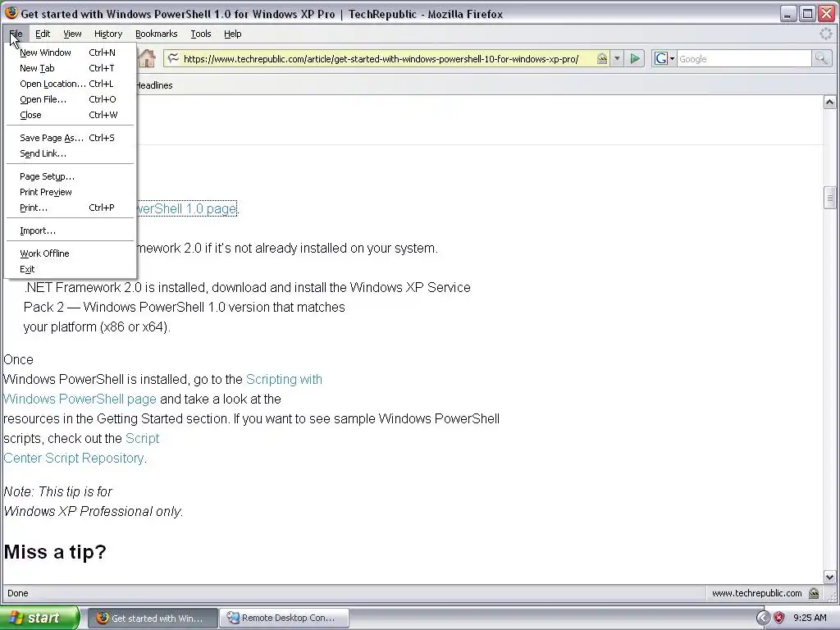Choose Exit from the File menu
The height and width of the screenshot is (630, 840).
(x=71, y=269)
